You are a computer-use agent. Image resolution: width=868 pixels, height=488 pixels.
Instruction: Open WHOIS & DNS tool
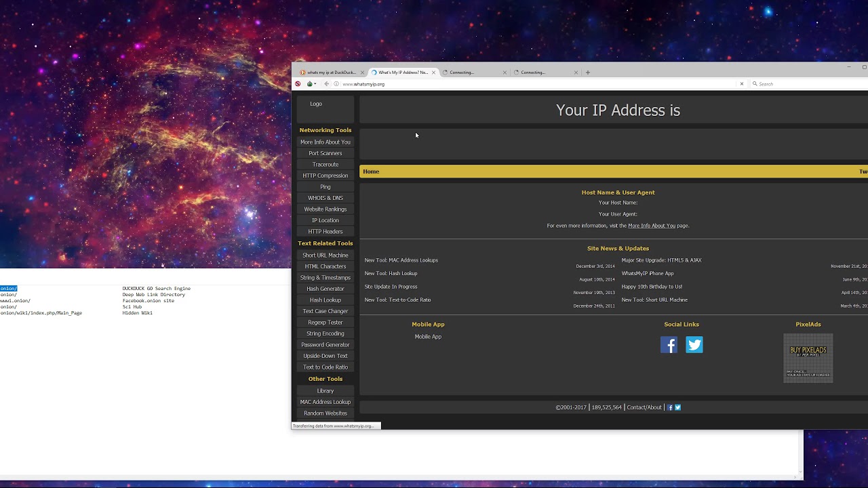click(x=325, y=198)
